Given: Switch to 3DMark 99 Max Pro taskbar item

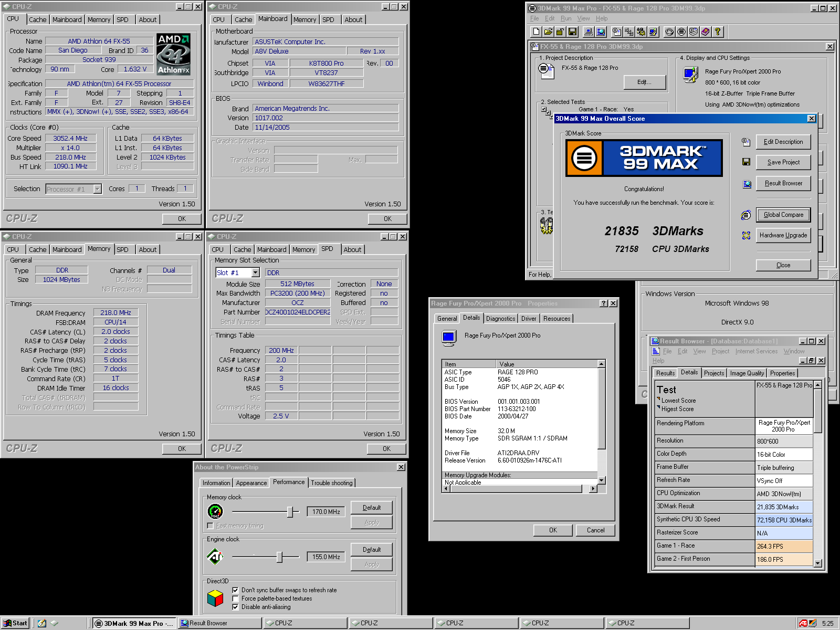Looking at the screenshot, I should [134, 623].
